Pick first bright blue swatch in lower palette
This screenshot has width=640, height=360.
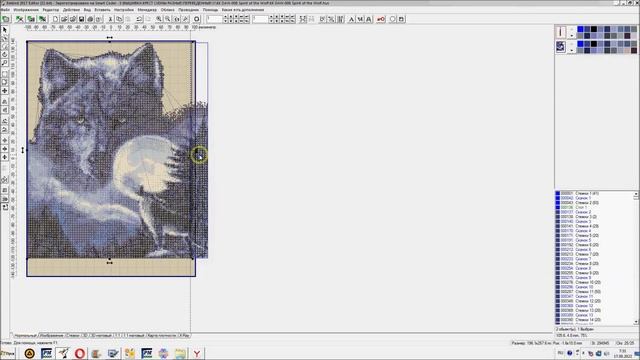[x=580, y=44]
